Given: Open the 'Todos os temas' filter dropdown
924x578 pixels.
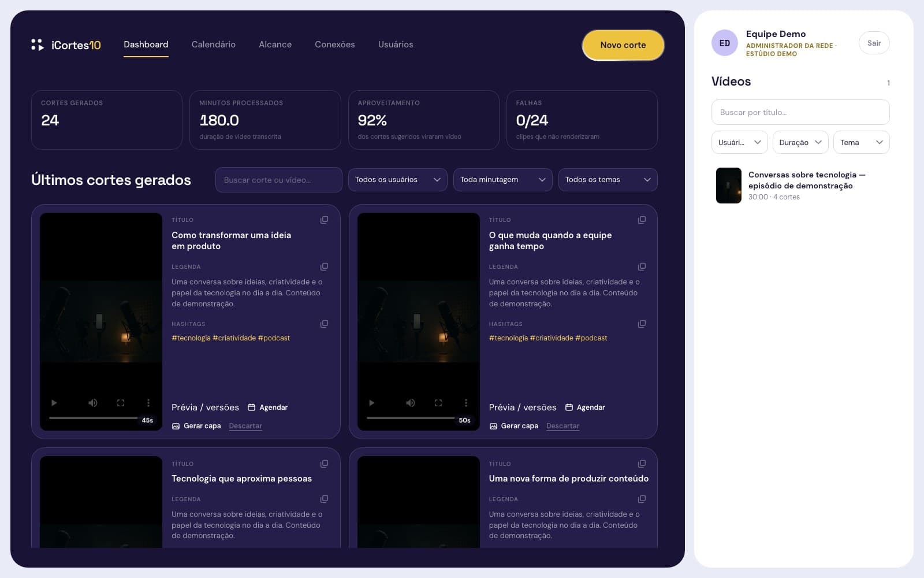Looking at the screenshot, I should (608, 180).
